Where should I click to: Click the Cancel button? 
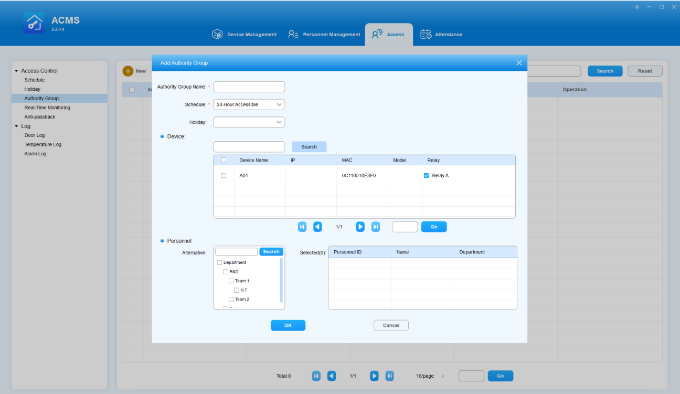[391, 326]
